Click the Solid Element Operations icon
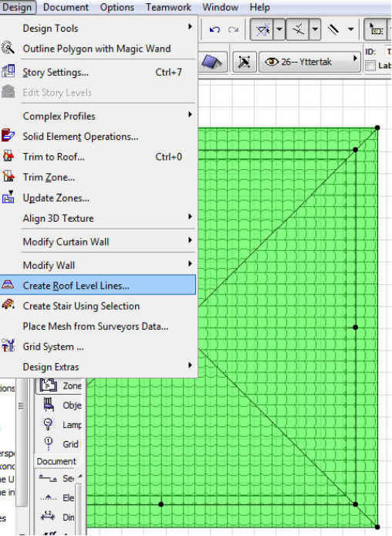This screenshot has height=536, width=392. pyautogui.click(x=8, y=135)
